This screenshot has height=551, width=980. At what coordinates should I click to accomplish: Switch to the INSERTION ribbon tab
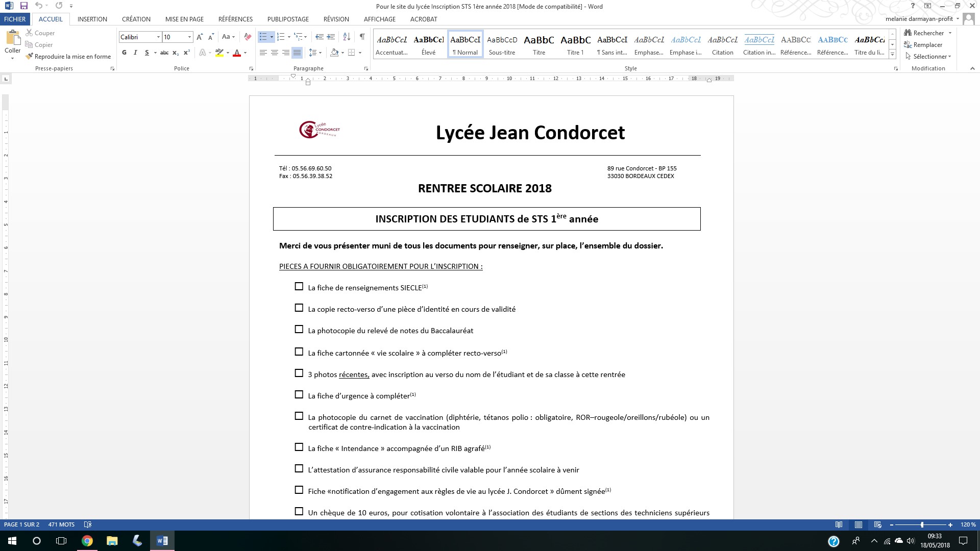(92, 19)
